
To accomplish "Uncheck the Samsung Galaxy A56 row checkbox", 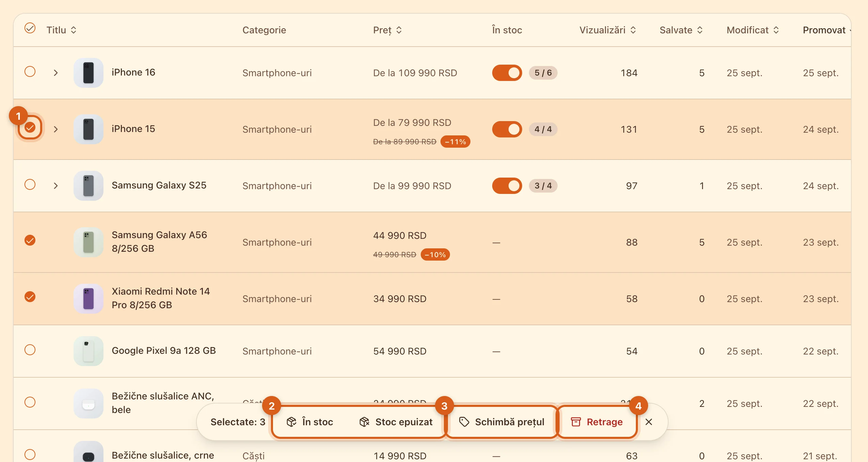I will (x=30, y=240).
